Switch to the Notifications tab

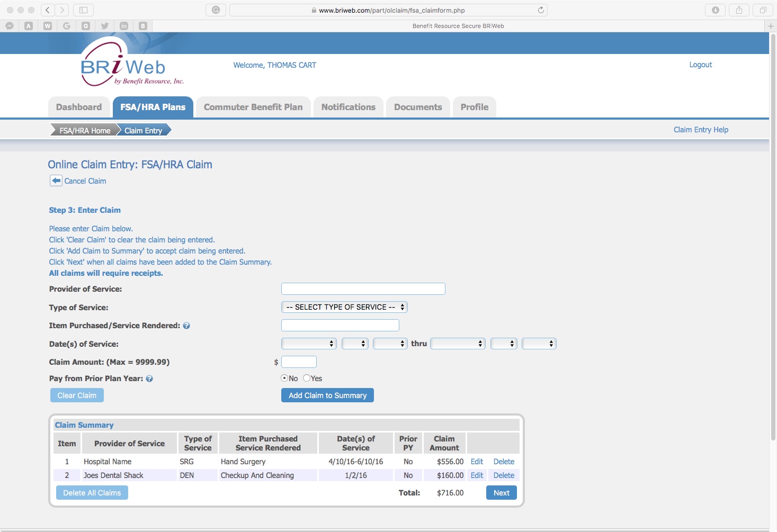pyautogui.click(x=348, y=106)
